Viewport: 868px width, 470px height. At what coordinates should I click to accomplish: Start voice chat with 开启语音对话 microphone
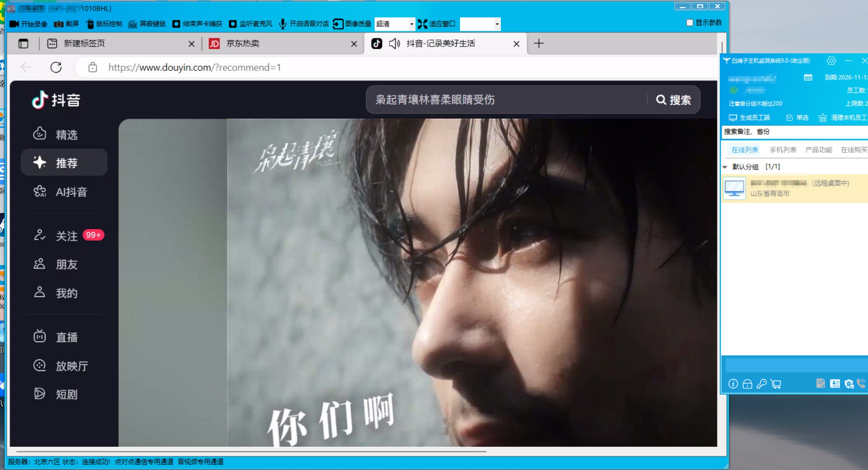tap(283, 24)
